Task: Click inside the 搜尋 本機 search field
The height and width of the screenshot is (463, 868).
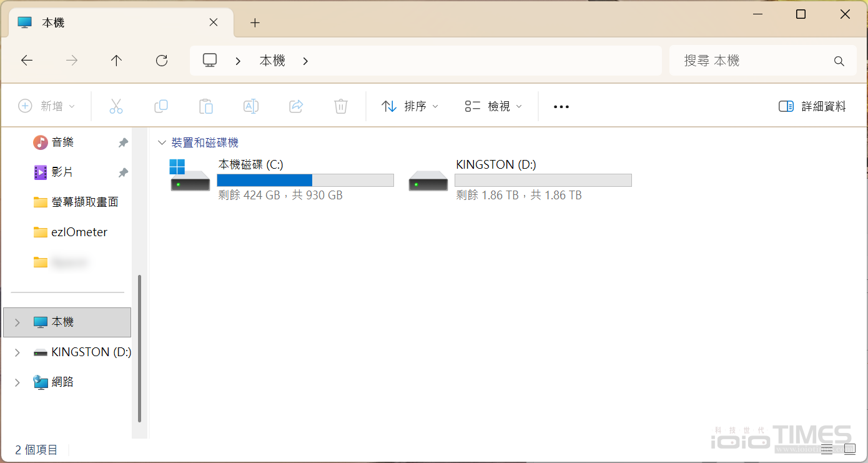Action: [749, 60]
